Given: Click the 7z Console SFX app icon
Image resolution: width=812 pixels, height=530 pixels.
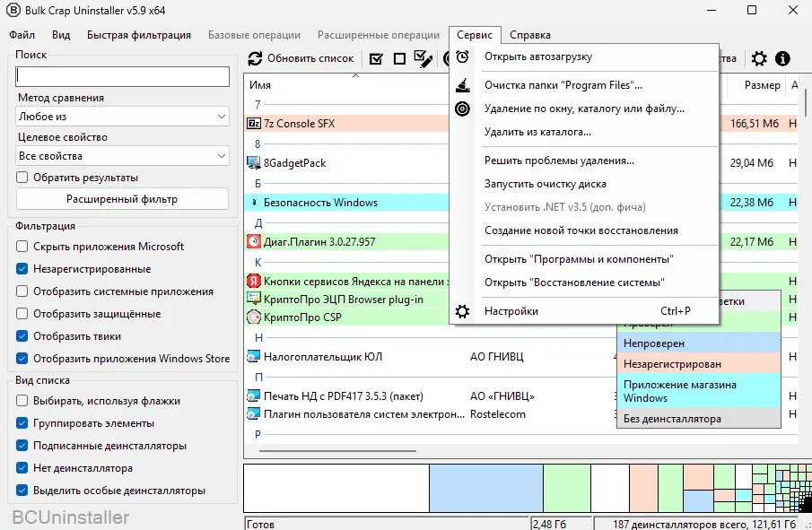Looking at the screenshot, I should (254, 124).
